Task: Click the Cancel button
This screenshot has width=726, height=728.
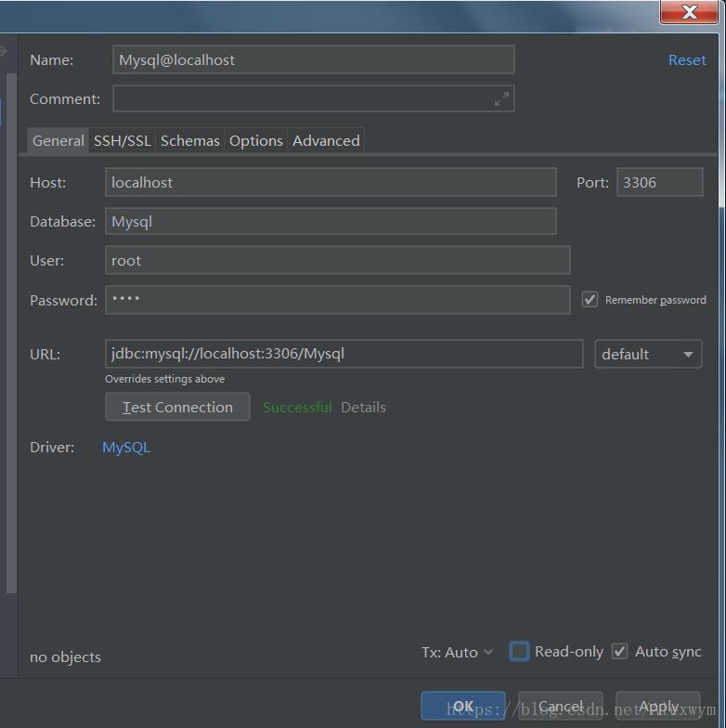Action: click(x=561, y=706)
